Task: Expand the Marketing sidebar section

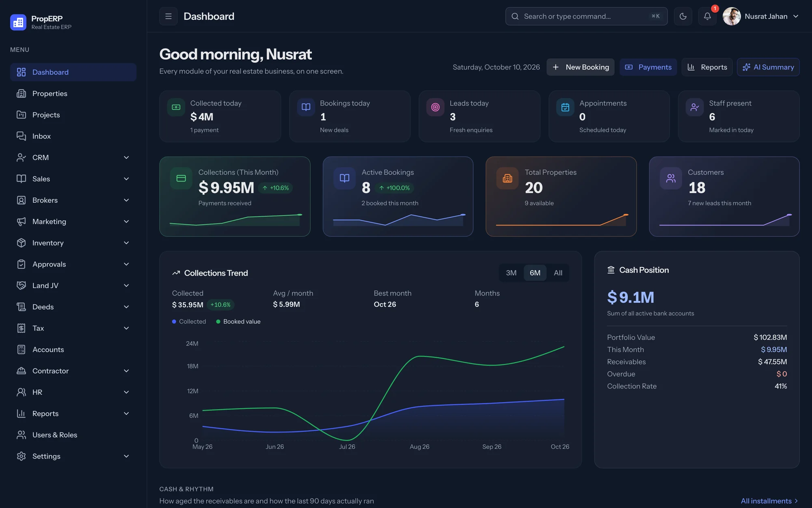Action: click(73, 221)
